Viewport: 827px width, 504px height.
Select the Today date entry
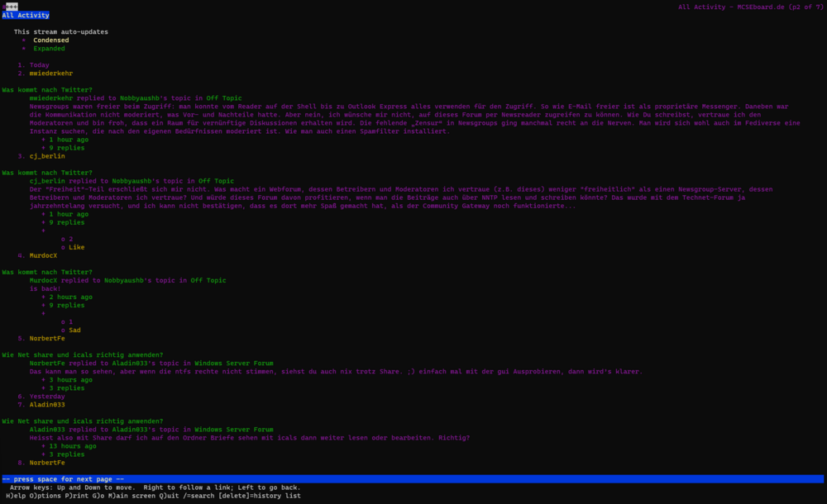coord(39,65)
